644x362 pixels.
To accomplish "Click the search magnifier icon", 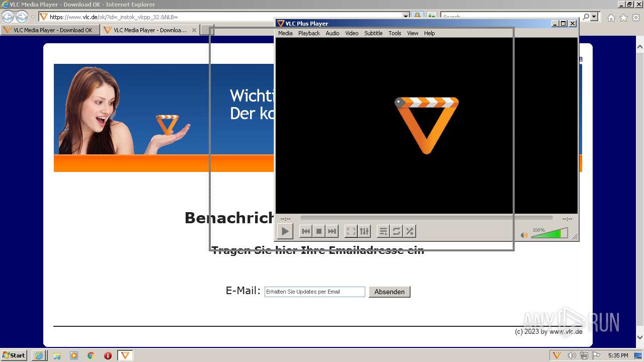I will 586,17.
